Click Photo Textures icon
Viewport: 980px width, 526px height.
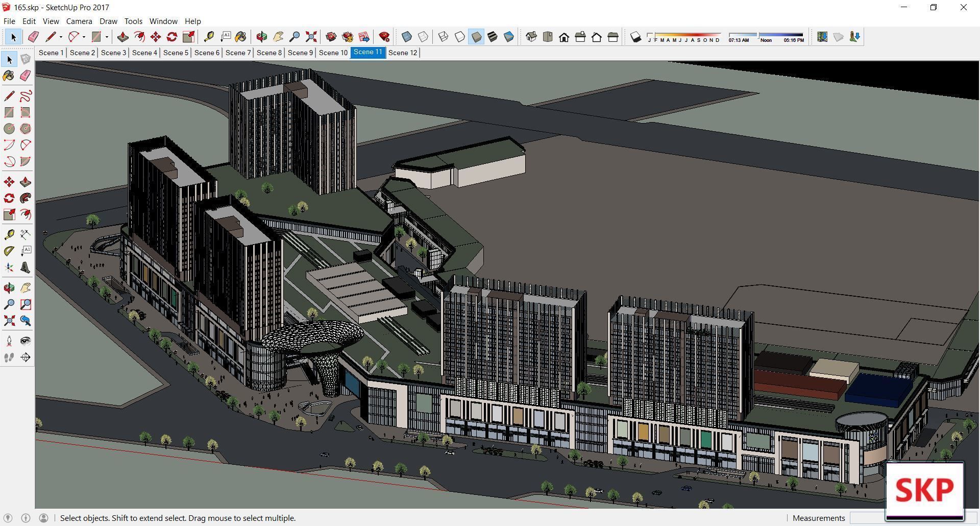855,37
